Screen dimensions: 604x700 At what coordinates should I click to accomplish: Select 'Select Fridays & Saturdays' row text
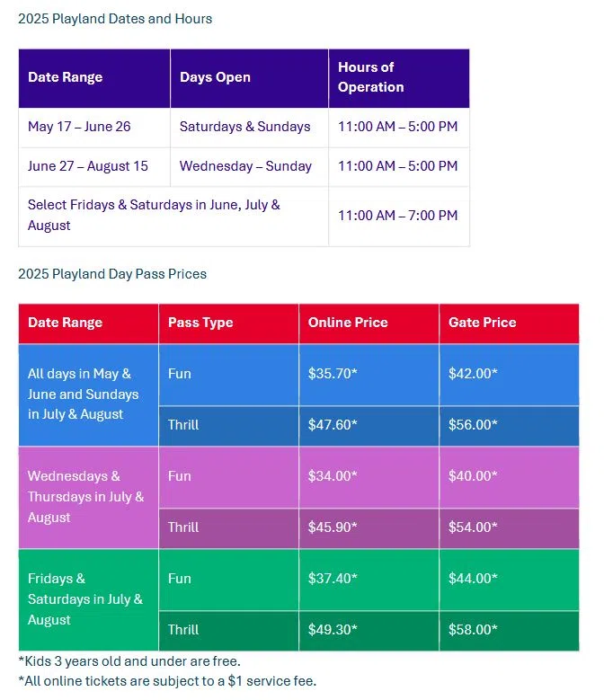173,216
